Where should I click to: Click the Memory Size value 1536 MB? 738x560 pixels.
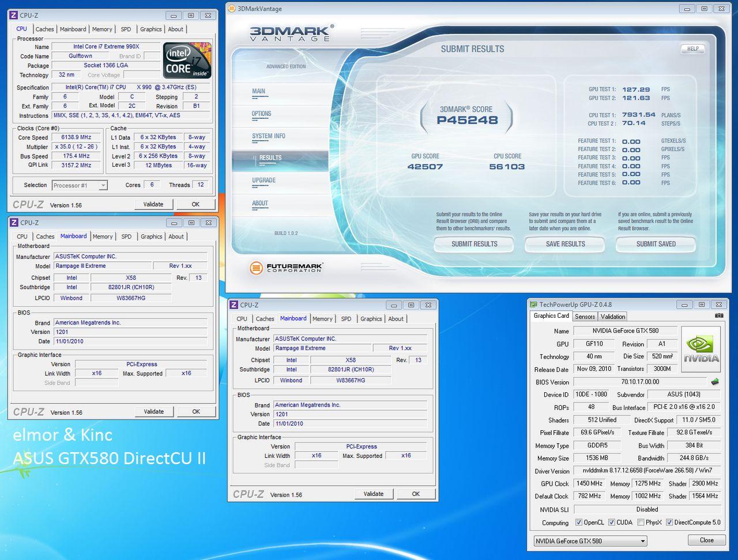[x=596, y=458]
